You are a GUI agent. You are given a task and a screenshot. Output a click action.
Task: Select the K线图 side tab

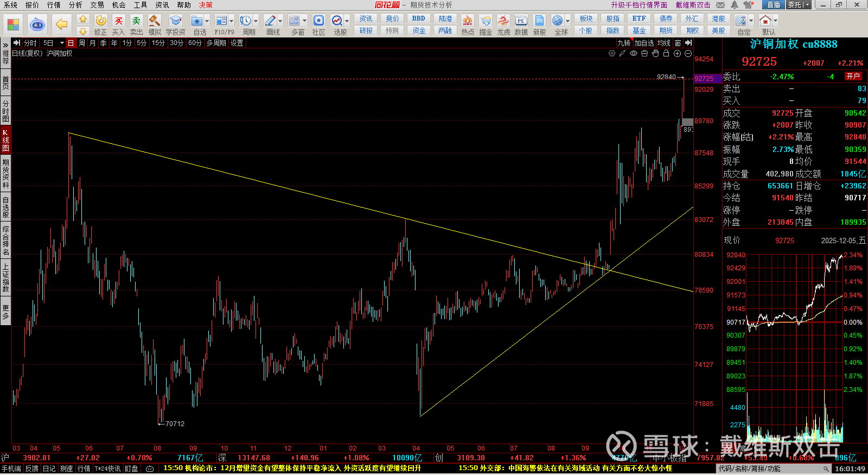pyautogui.click(x=5, y=140)
